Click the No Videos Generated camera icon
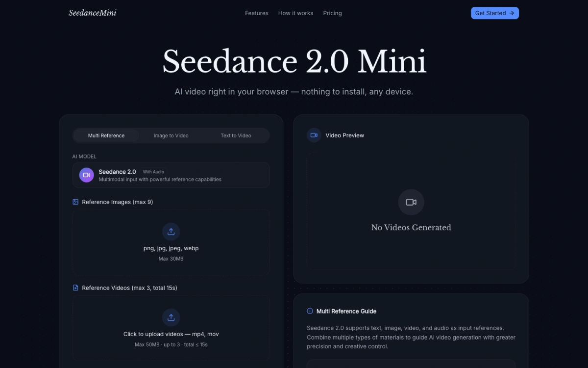The image size is (588, 368). tap(411, 202)
